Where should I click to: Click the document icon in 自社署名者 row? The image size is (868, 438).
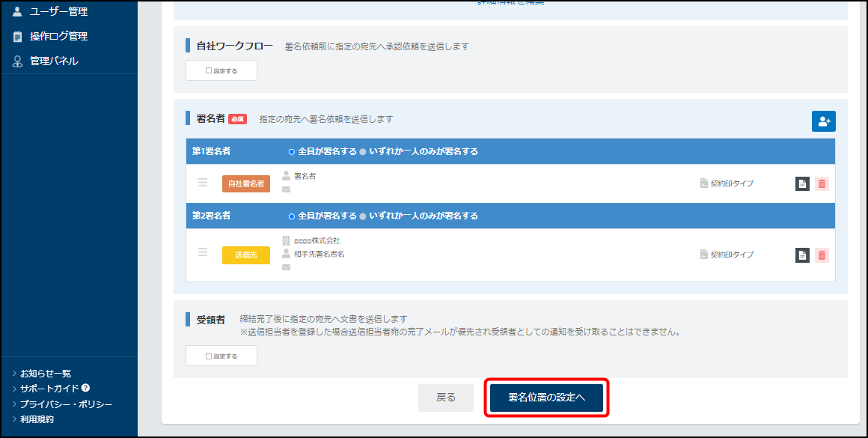coord(802,183)
